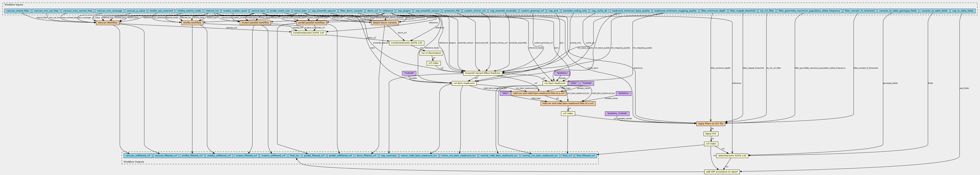Viewport: 980px width, 175px height.
Task: Select the pindel_insert_size input node
Action: (x=280, y=11)
